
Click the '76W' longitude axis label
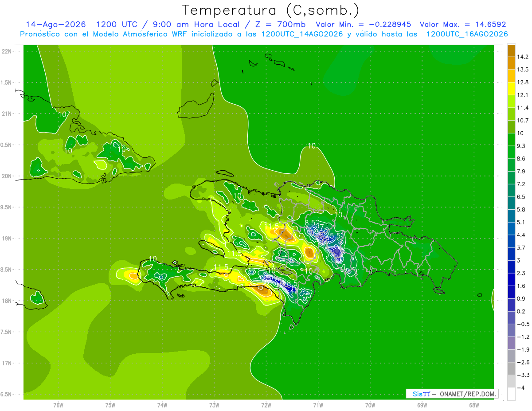click(58, 405)
